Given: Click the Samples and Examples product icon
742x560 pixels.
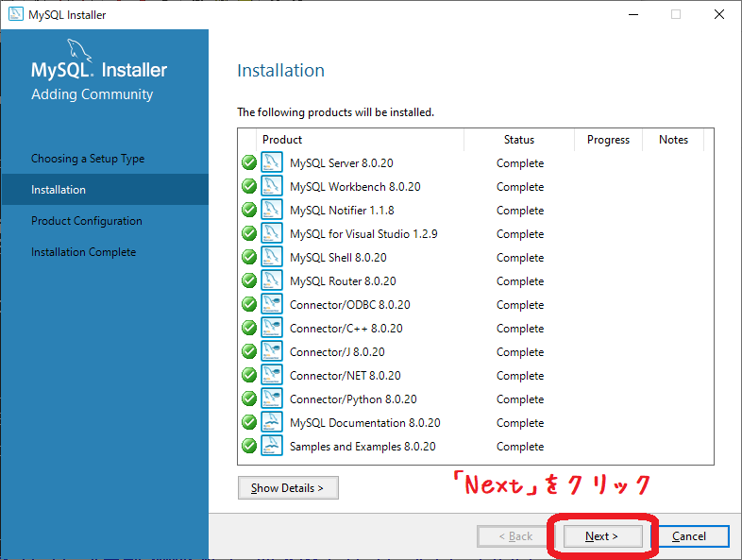Looking at the screenshot, I should click(x=272, y=446).
